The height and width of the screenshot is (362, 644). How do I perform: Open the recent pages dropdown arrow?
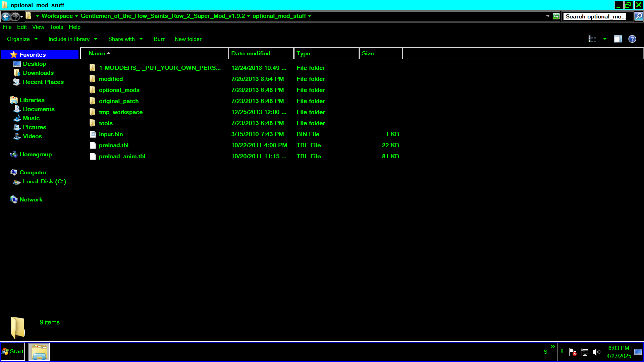pos(22,16)
